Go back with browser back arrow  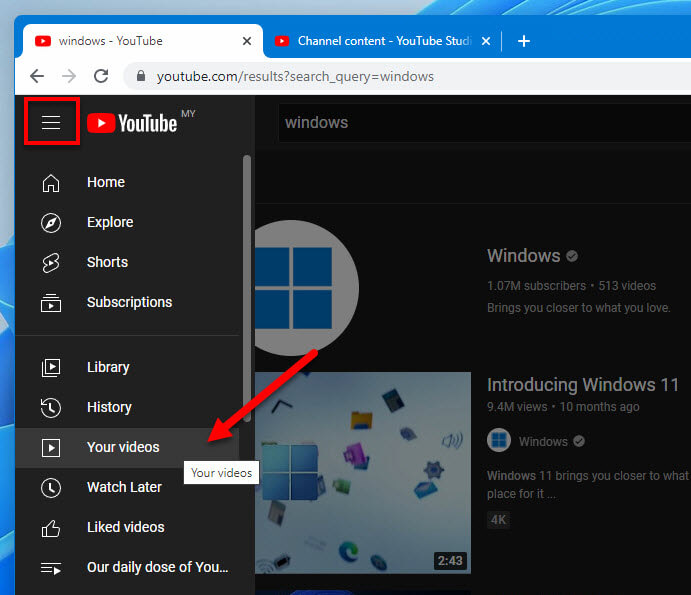click(x=37, y=76)
